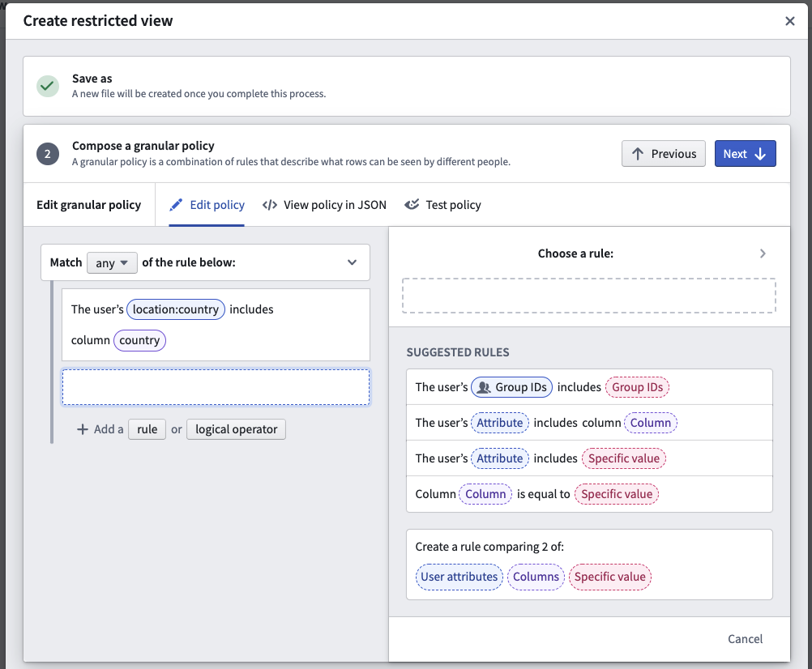
Task: Click the plus icon beside Add a
Action: (83, 429)
